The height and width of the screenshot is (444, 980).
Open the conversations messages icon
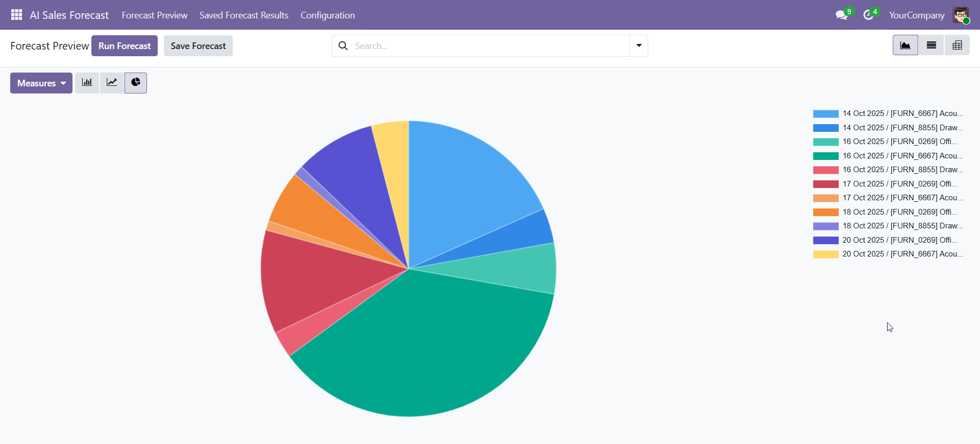point(841,15)
